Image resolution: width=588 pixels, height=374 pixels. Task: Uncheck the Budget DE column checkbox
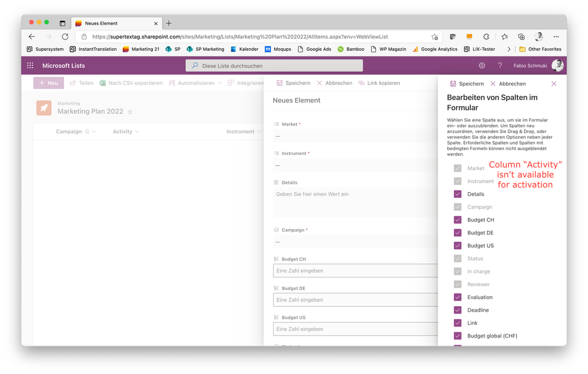457,233
